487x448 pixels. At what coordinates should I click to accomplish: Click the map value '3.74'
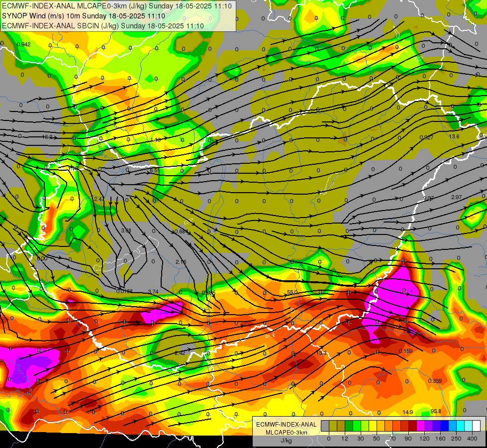(x=153, y=292)
